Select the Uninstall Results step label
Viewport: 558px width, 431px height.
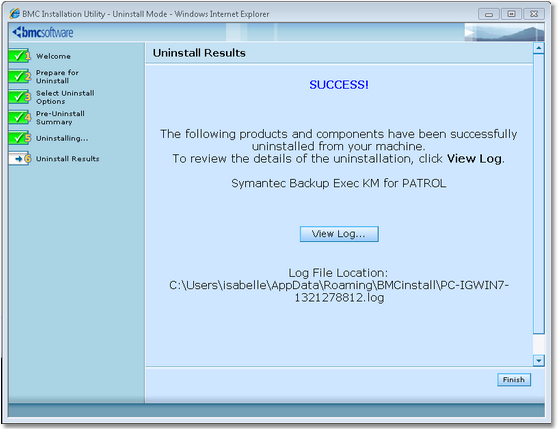(68, 159)
